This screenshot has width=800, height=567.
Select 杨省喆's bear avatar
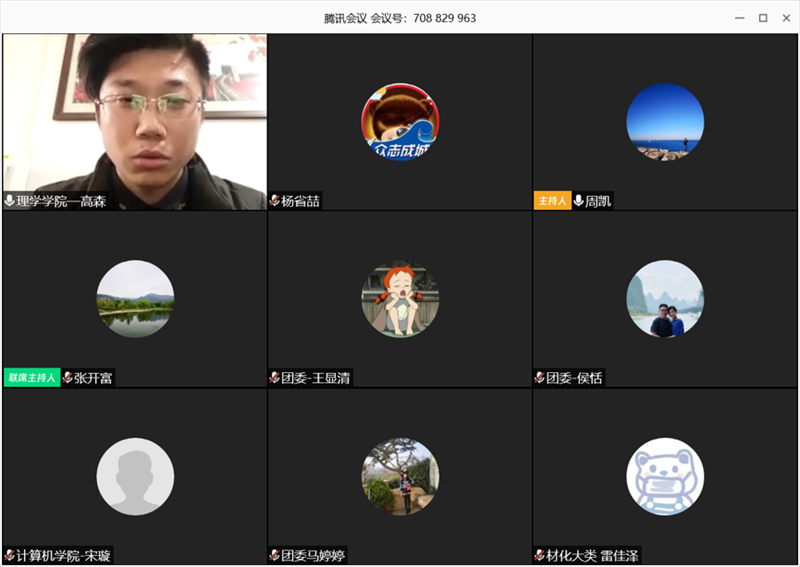pyautogui.click(x=400, y=122)
